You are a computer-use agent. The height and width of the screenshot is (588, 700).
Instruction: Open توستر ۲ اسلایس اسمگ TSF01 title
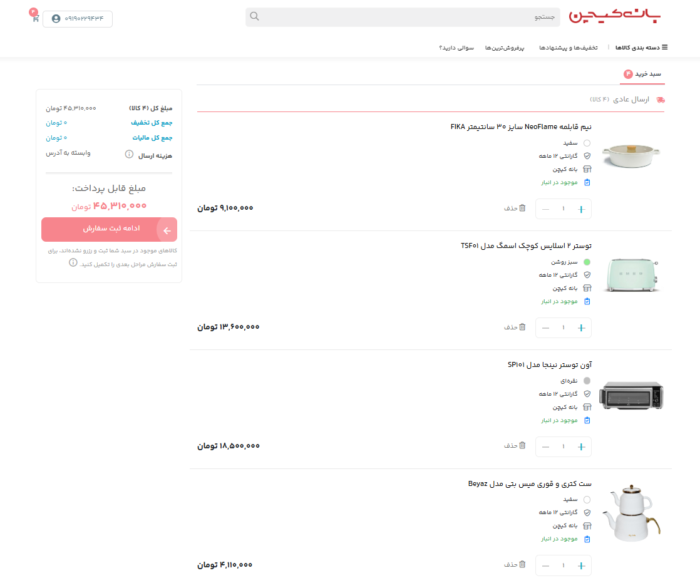tap(527, 245)
